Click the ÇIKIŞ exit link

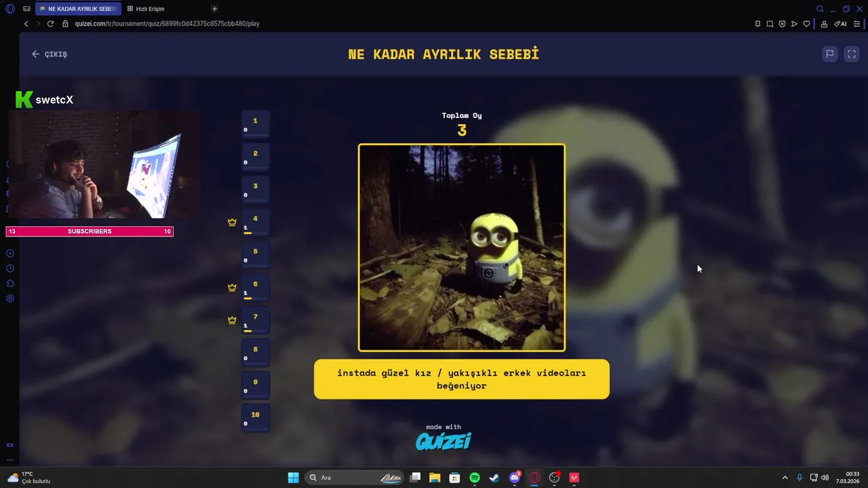tap(50, 54)
